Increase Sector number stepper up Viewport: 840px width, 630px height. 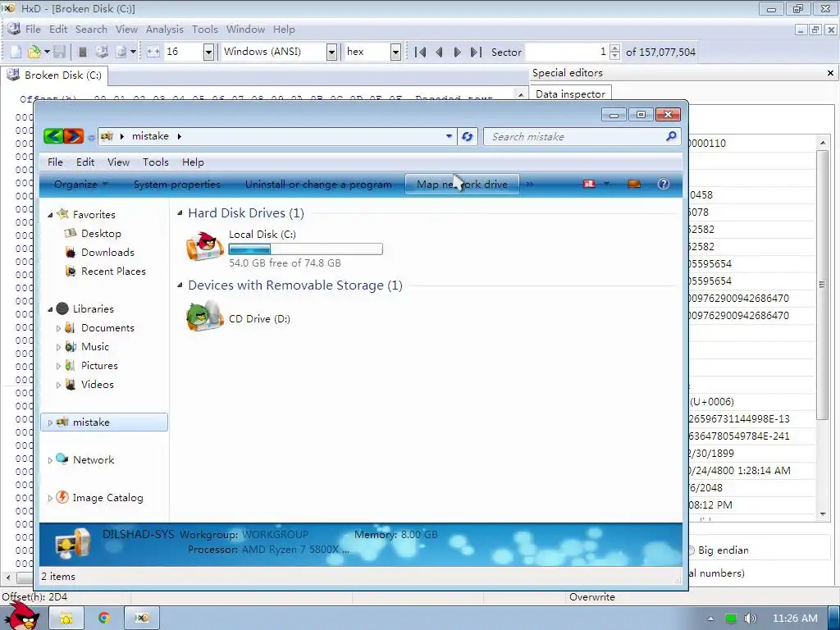[x=615, y=48]
